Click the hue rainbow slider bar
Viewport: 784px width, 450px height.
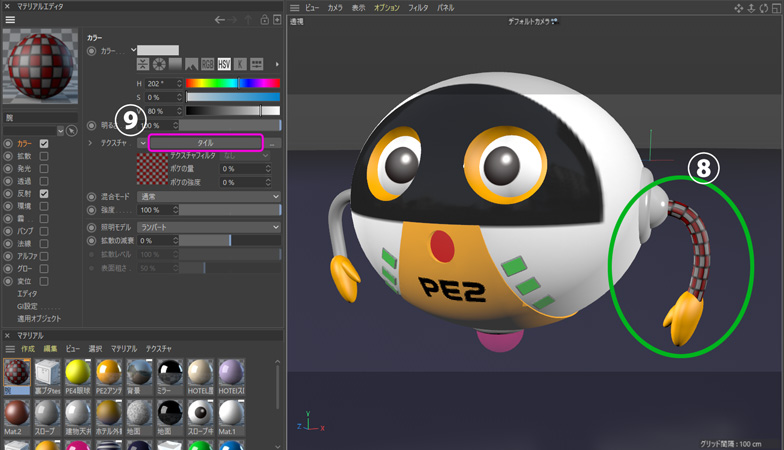pos(232,83)
